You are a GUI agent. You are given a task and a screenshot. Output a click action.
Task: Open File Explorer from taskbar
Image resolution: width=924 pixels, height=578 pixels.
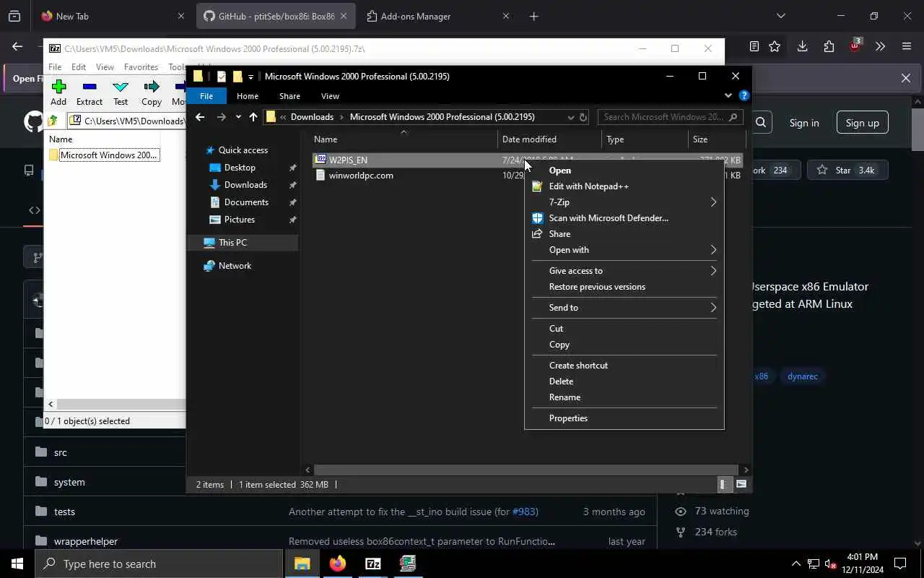point(302,564)
